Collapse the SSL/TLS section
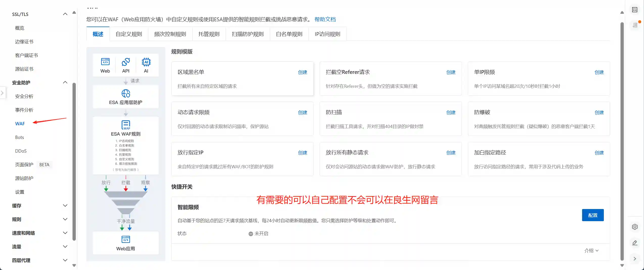This screenshot has height=270, width=644. coord(65,14)
